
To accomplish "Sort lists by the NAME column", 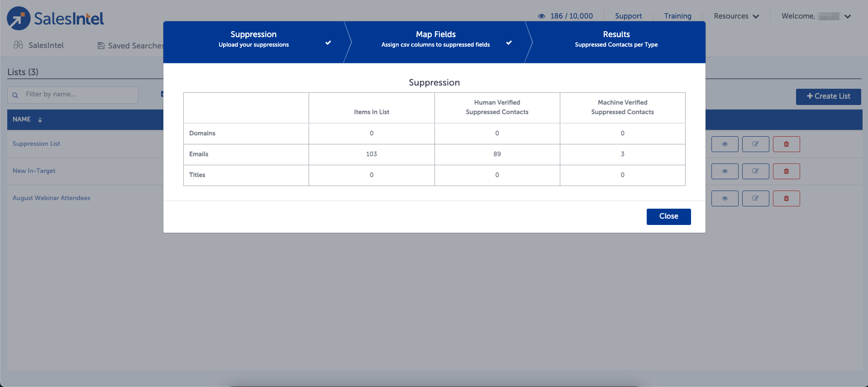I will (x=40, y=120).
